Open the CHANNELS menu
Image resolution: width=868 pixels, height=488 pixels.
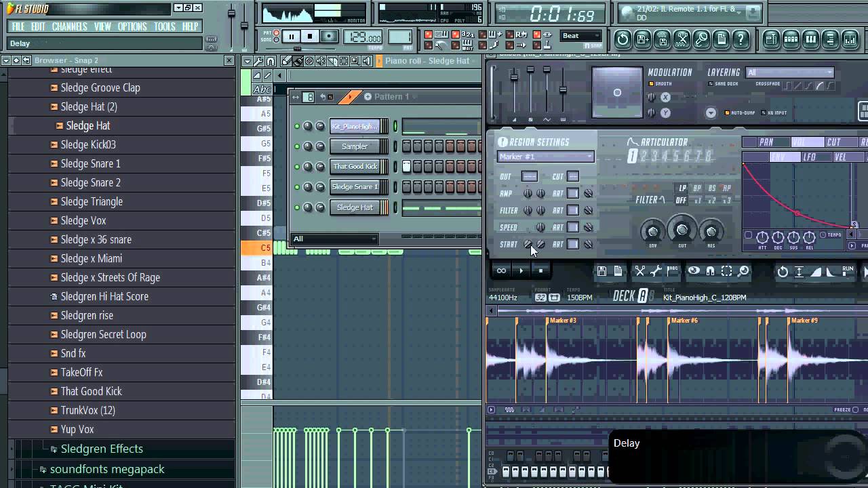tap(69, 26)
